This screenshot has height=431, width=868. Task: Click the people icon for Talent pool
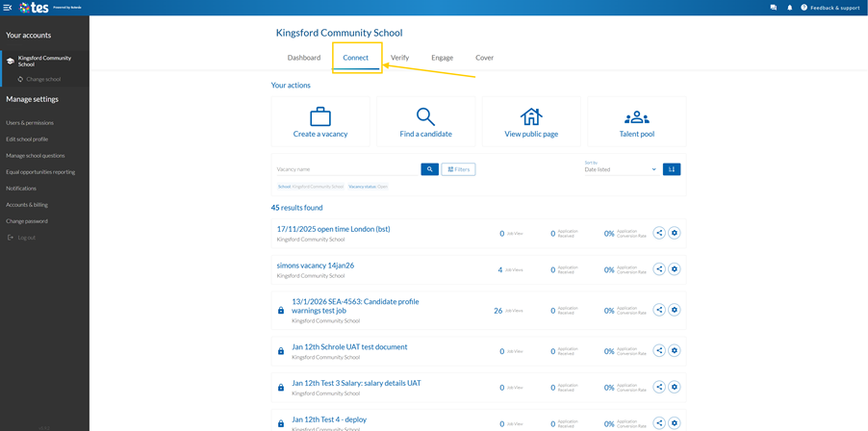tap(637, 117)
